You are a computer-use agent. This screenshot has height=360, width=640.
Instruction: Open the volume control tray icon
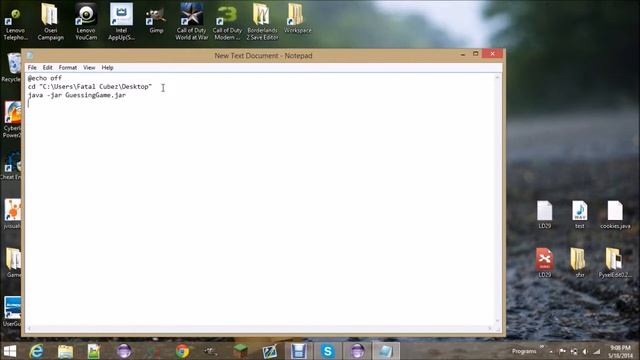click(585, 351)
